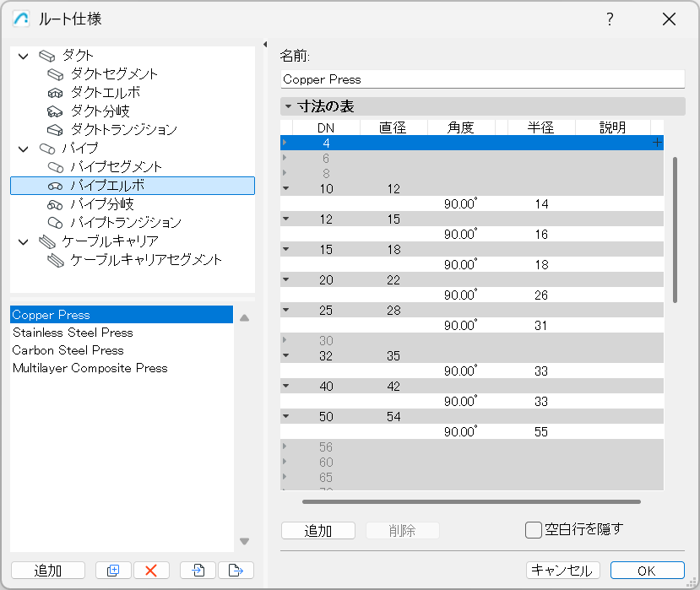Export the route specification file

(236, 570)
